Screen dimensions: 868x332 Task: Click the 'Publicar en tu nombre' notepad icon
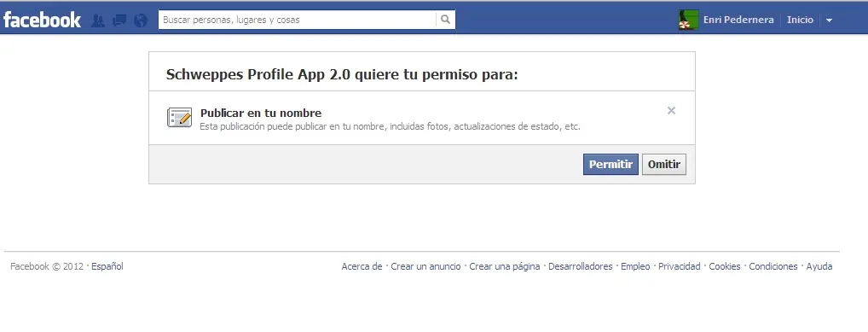(x=179, y=118)
